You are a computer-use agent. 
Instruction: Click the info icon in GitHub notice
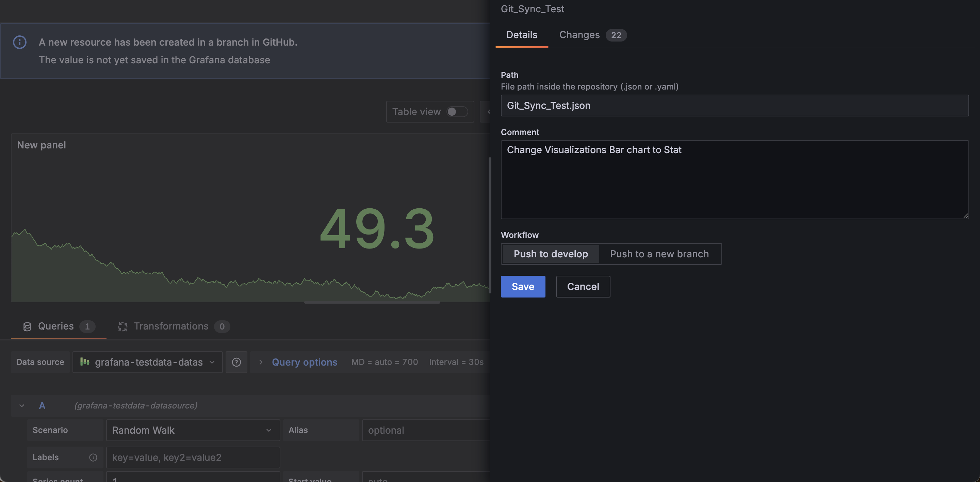tap(20, 42)
